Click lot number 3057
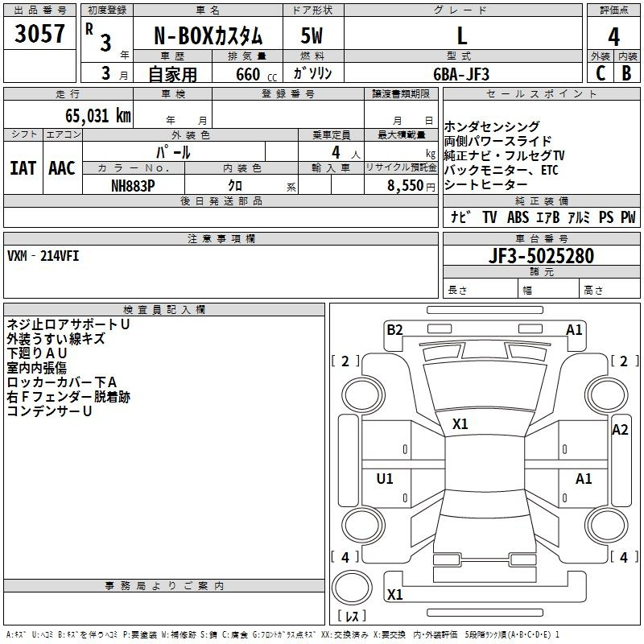The height and width of the screenshot is (644, 644). click(40, 35)
